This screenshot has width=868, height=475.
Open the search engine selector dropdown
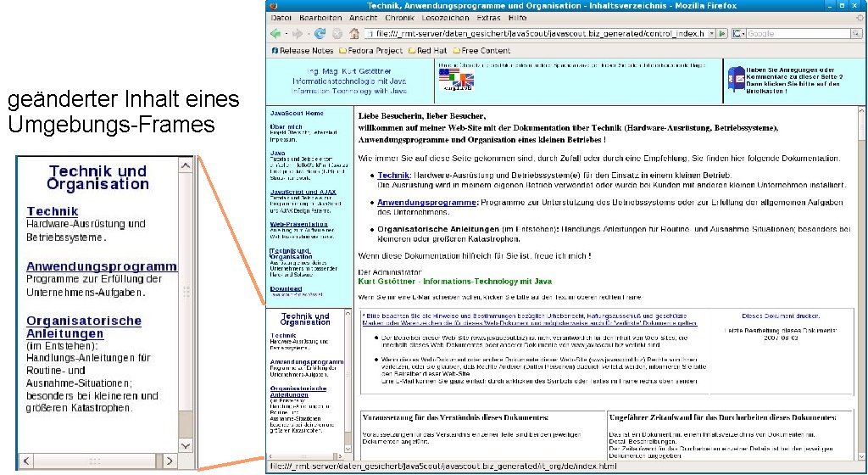[738, 34]
